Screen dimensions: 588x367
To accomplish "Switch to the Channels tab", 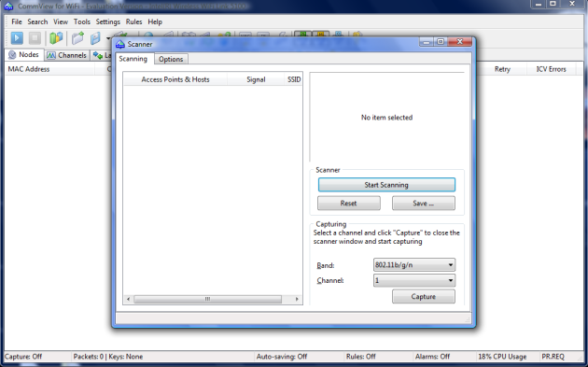I will pos(67,55).
